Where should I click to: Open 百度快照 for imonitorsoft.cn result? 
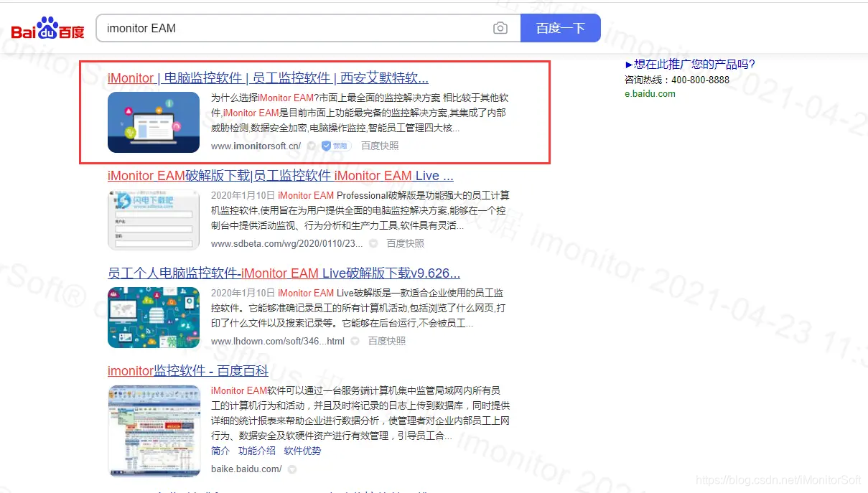[x=380, y=146]
